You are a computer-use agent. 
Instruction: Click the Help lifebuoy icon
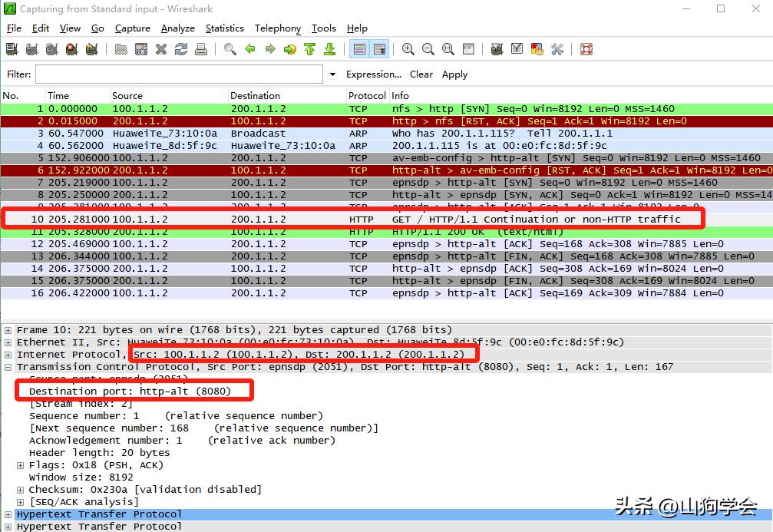[x=586, y=49]
